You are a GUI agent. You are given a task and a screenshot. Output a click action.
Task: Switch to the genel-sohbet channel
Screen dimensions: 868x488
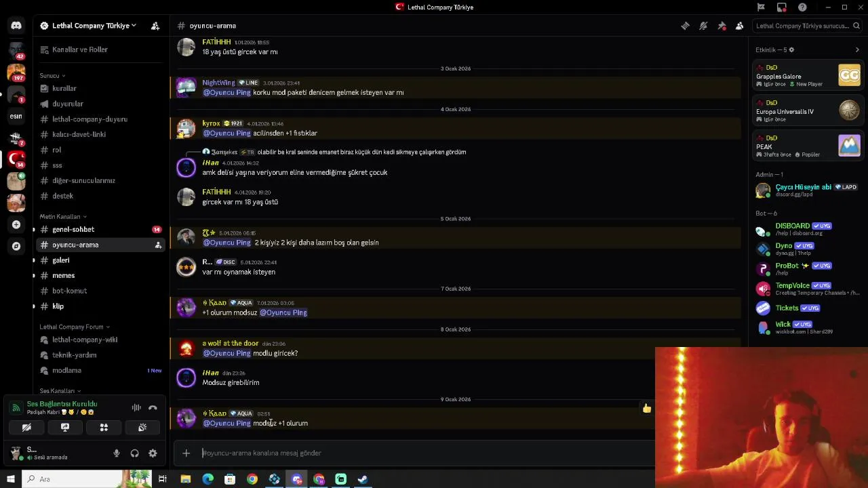pos(100,229)
